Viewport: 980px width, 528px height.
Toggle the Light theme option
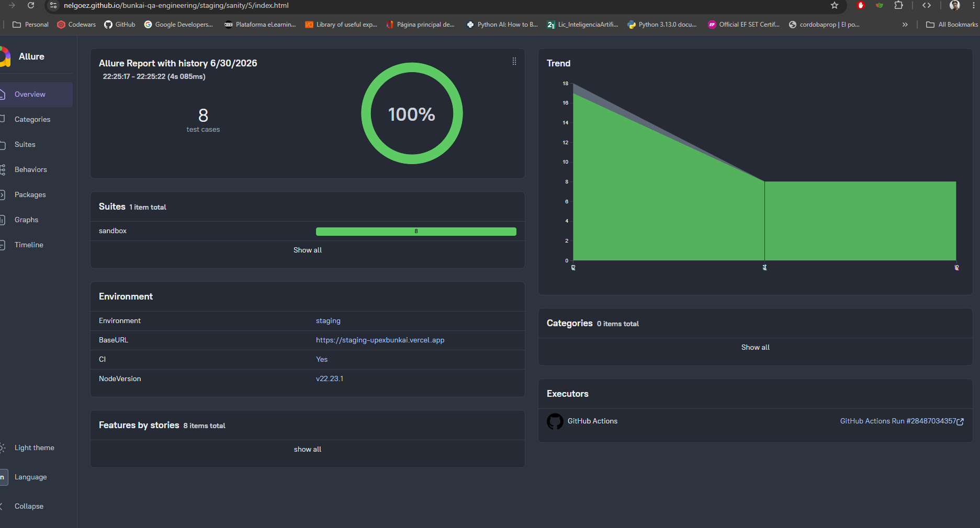click(34, 448)
